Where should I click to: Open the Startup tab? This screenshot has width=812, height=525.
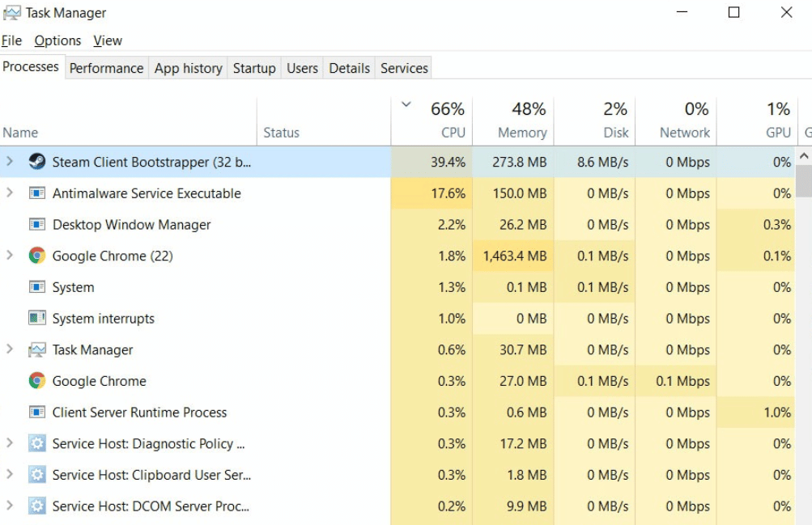253,68
